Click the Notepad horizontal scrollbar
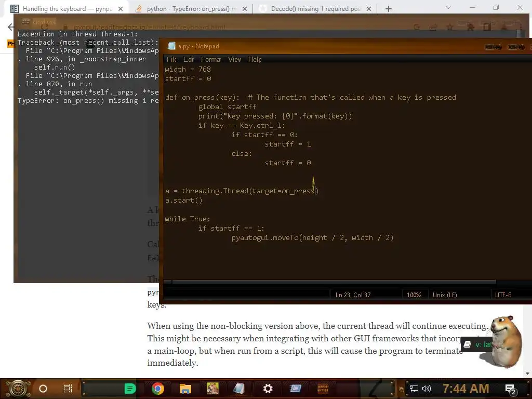Image resolution: width=532 pixels, height=399 pixels. click(334, 282)
